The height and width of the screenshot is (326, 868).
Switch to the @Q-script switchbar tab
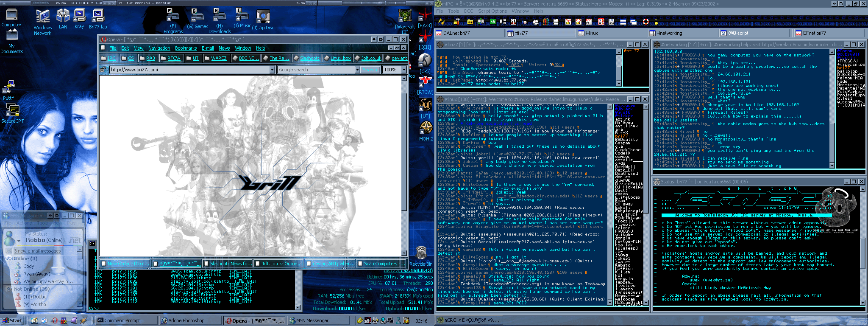(x=754, y=33)
